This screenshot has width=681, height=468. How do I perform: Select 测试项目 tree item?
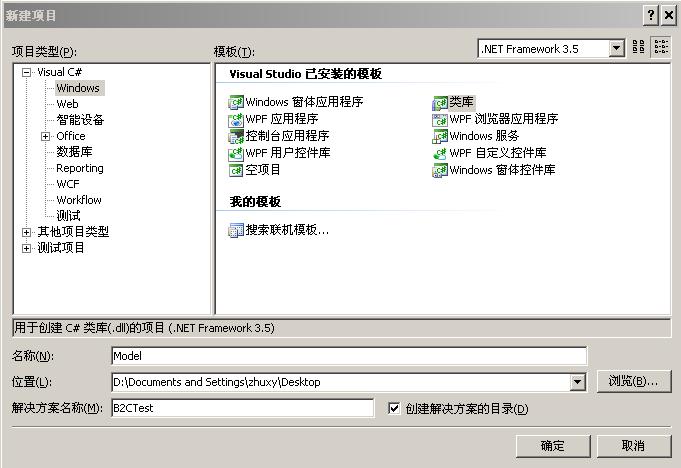click(x=61, y=248)
